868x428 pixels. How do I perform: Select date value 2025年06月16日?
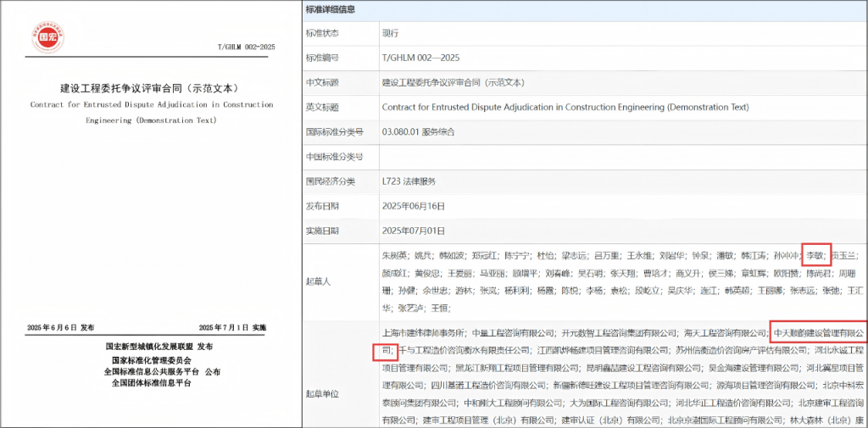(414, 206)
